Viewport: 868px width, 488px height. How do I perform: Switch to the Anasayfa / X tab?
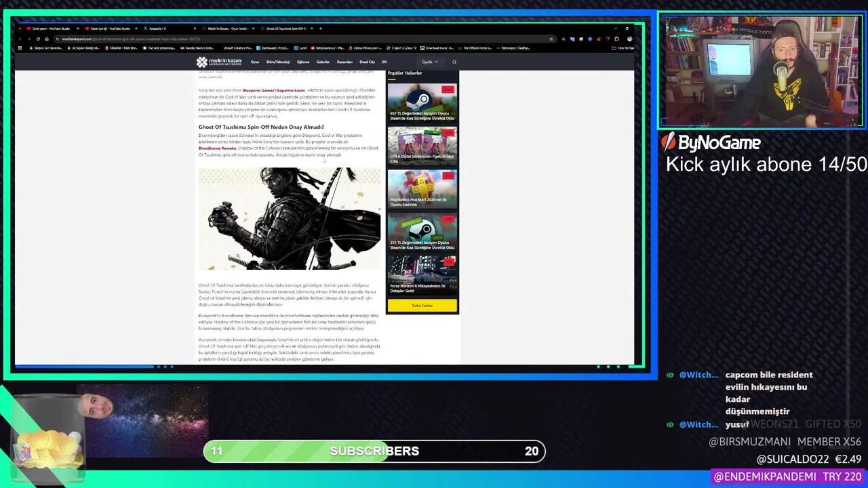168,28
